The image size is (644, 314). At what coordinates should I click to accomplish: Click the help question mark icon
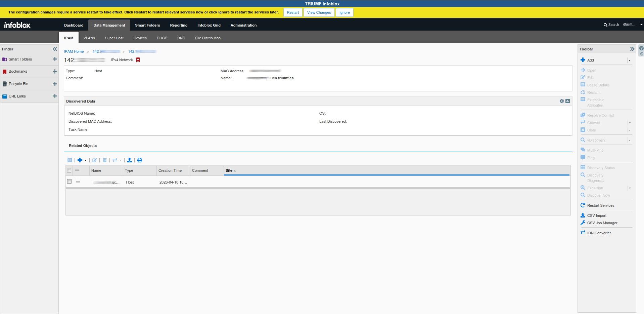pos(641,48)
